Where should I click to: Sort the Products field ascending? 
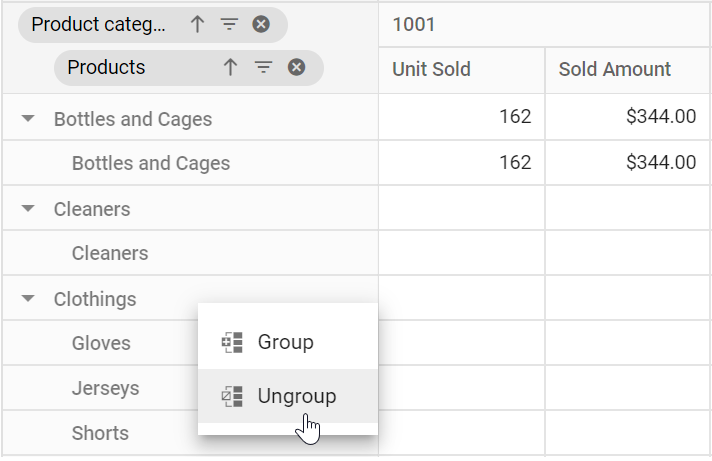pyautogui.click(x=230, y=67)
